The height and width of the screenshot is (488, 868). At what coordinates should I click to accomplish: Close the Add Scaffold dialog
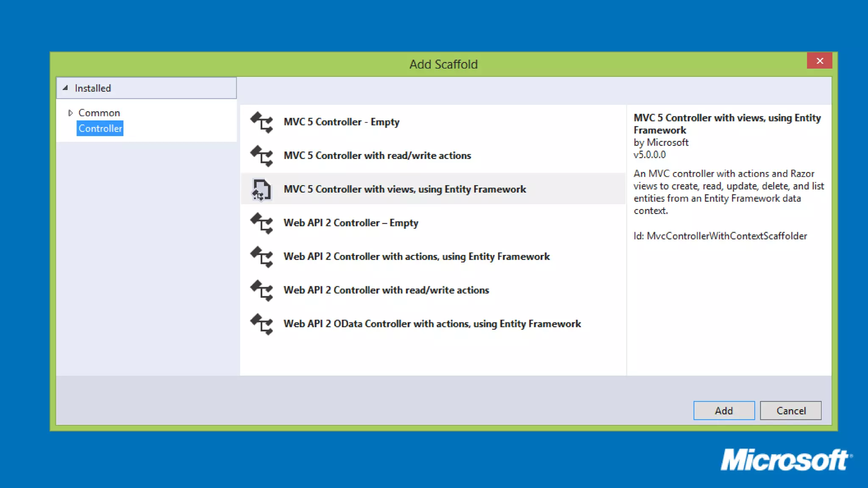click(819, 61)
